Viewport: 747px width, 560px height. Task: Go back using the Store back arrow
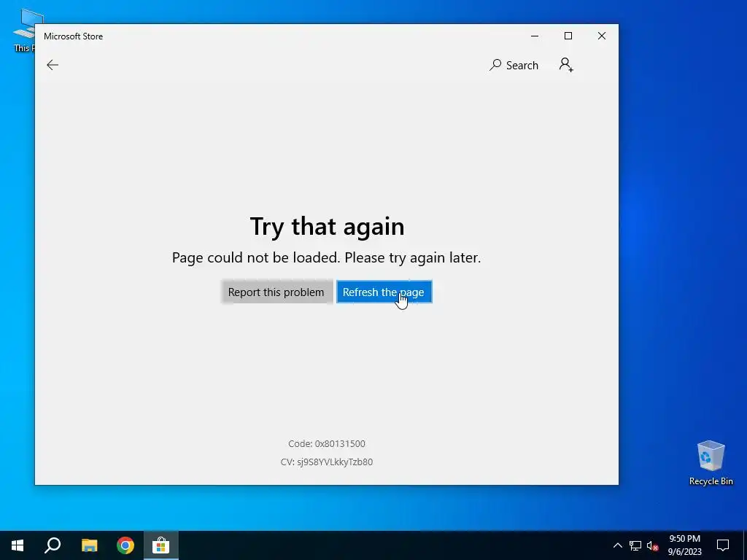pyautogui.click(x=53, y=65)
